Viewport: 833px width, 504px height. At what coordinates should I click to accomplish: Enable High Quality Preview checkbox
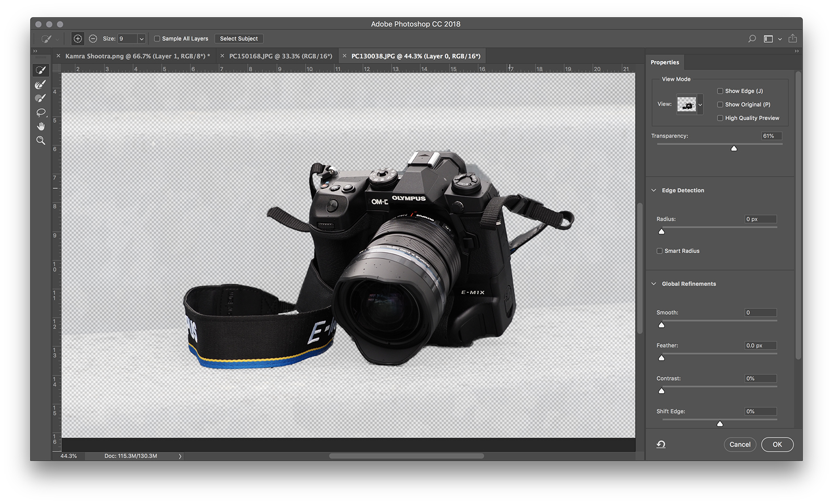(x=720, y=118)
